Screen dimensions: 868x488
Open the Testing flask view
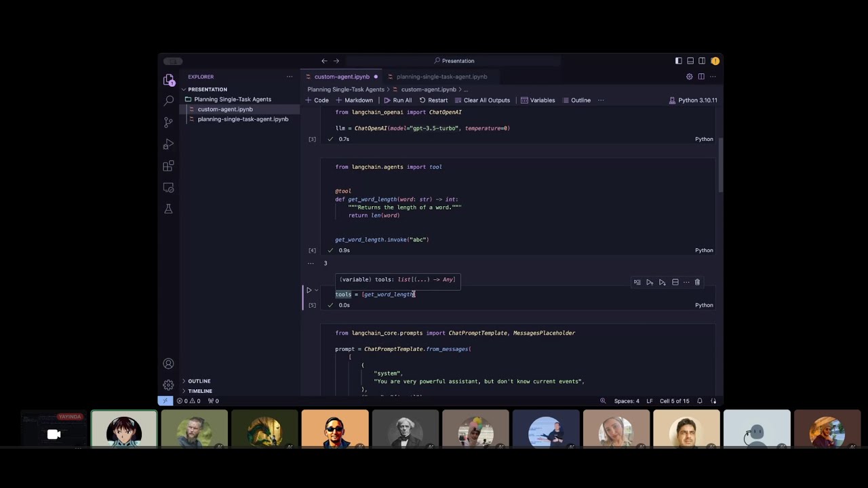[169, 209]
